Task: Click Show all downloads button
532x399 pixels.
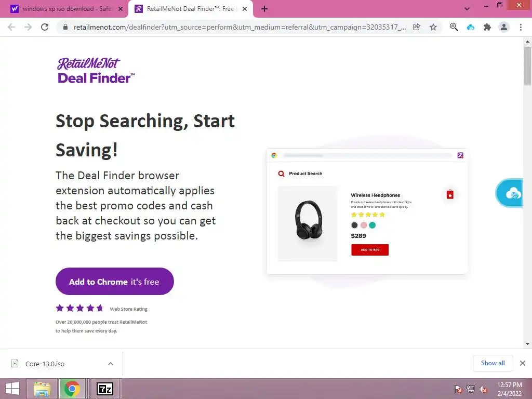Action: click(493, 363)
